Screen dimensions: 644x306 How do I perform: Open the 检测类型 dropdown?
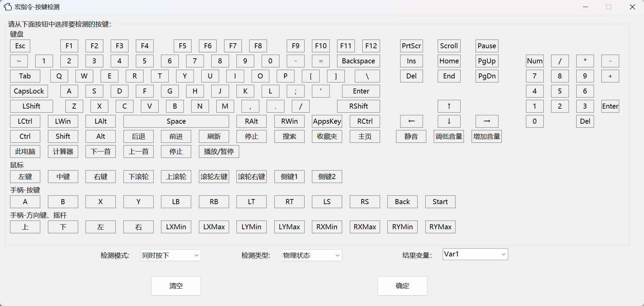pyautogui.click(x=312, y=255)
